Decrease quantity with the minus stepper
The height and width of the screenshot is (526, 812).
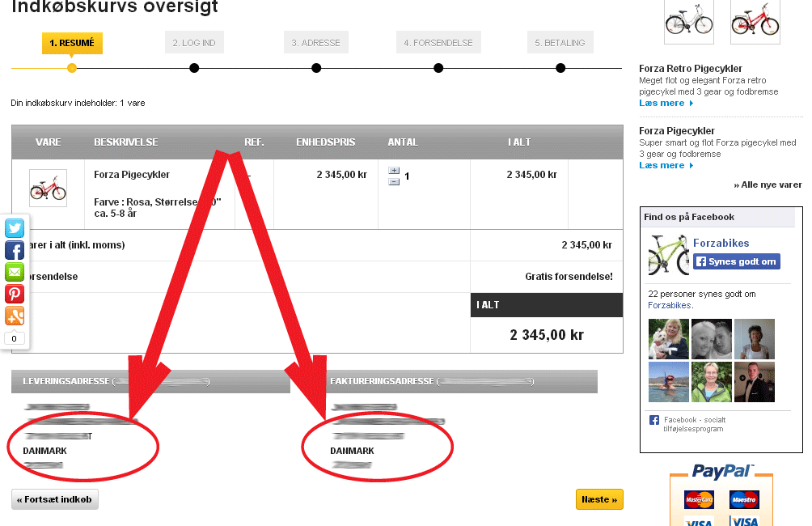click(394, 181)
